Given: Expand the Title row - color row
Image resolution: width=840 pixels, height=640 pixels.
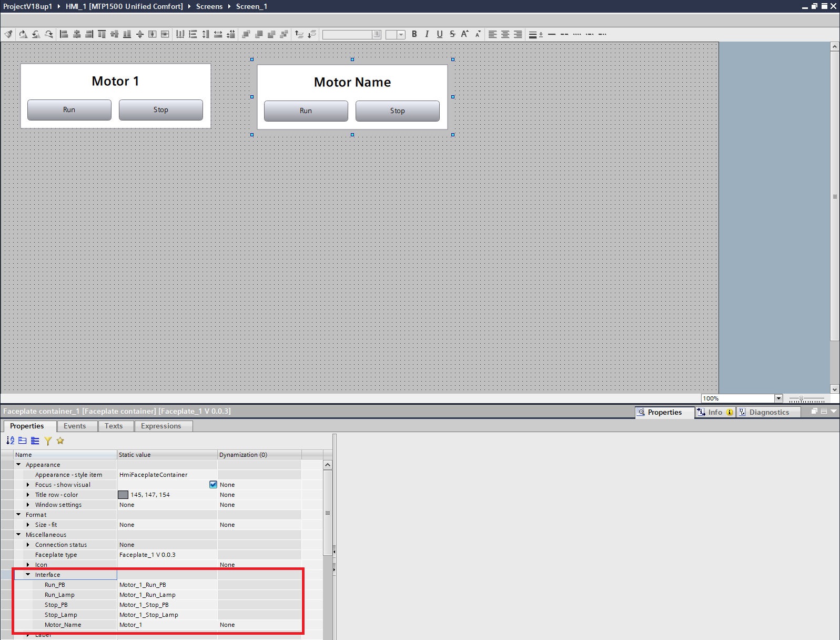Looking at the screenshot, I should coord(28,495).
